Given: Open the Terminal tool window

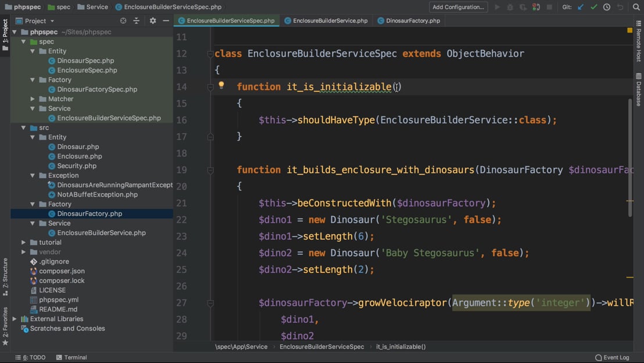Looking at the screenshot, I should coord(71,357).
